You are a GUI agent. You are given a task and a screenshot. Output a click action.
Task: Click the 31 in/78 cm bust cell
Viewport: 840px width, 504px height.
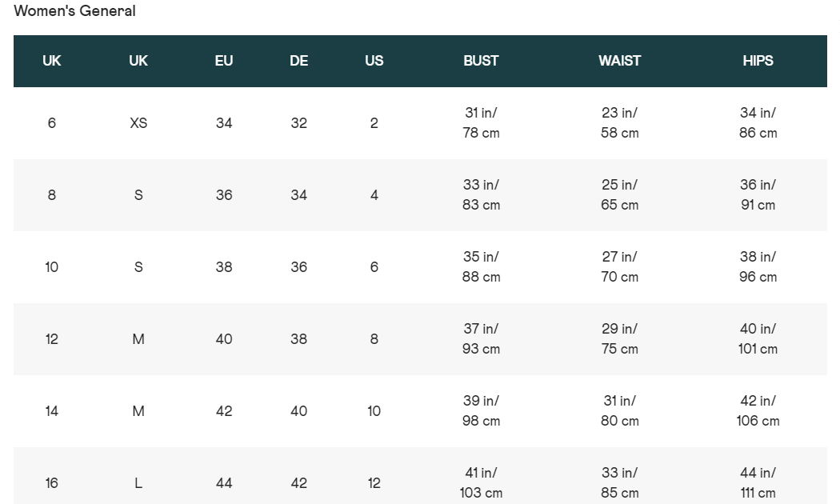(x=481, y=122)
